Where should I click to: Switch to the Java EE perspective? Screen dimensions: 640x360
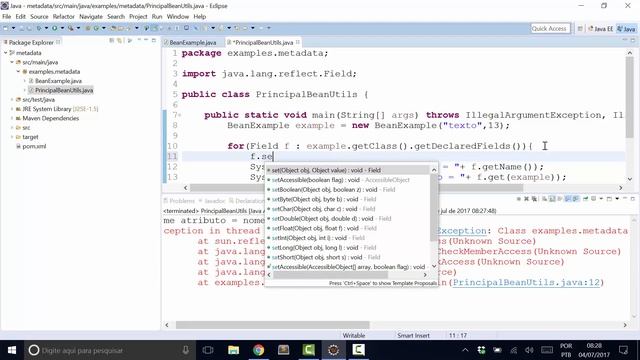click(x=600, y=29)
